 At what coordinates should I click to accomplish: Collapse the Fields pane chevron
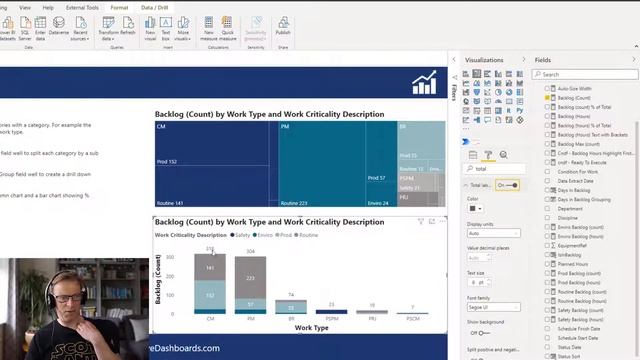coord(634,60)
